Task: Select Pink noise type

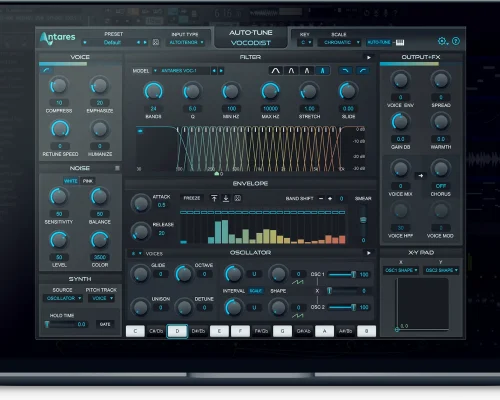Action: coord(88,181)
